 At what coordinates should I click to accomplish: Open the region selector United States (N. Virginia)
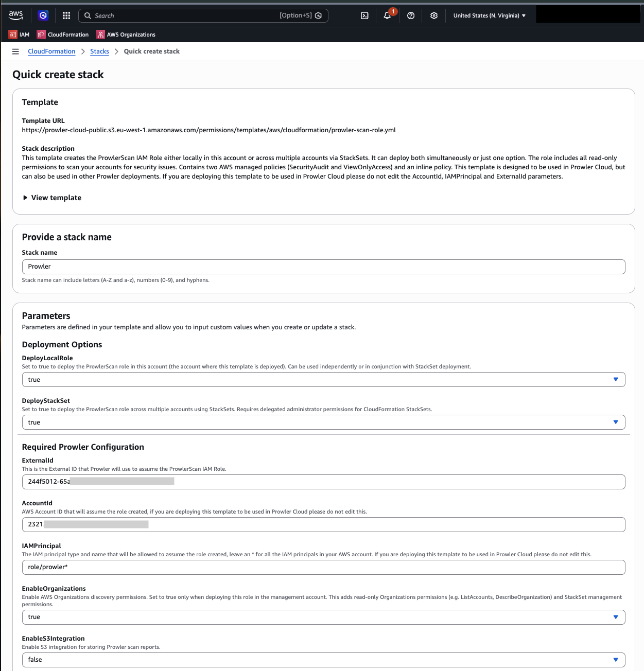490,15
